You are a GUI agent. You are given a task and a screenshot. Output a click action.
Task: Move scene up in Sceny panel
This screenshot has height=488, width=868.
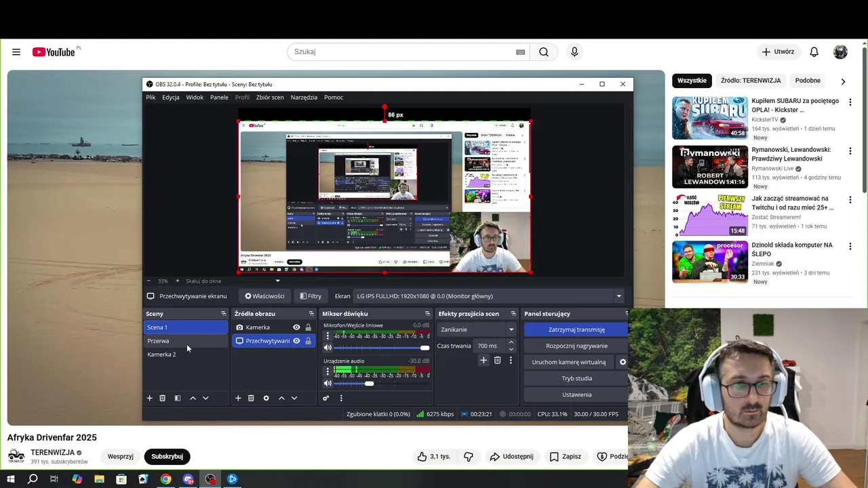tap(193, 399)
